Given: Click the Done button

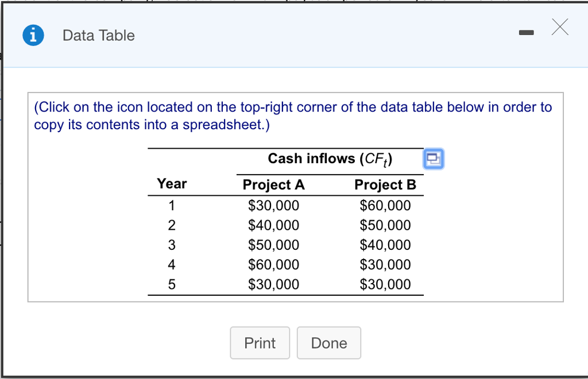Looking at the screenshot, I should click(328, 343).
